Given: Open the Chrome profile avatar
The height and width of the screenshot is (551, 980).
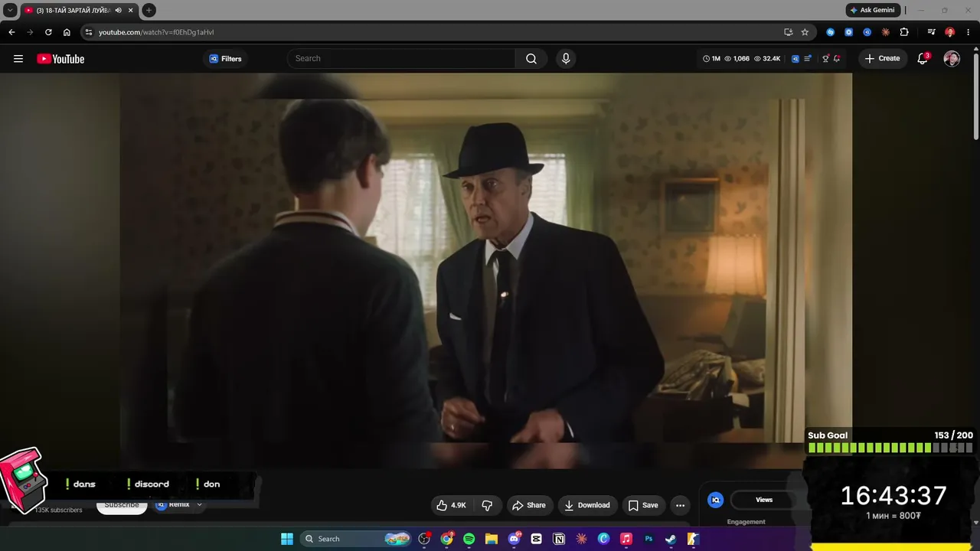Looking at the screenshot, I should (949, 32).
